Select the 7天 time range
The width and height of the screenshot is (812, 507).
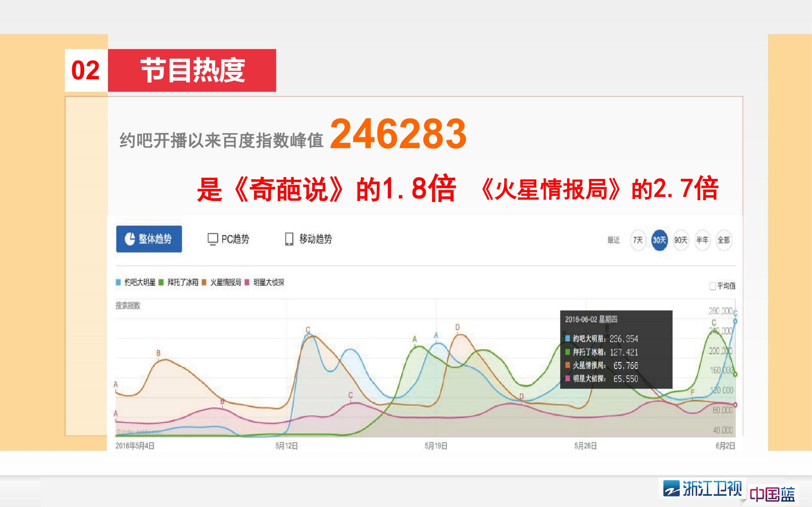[x=638, y=240]
